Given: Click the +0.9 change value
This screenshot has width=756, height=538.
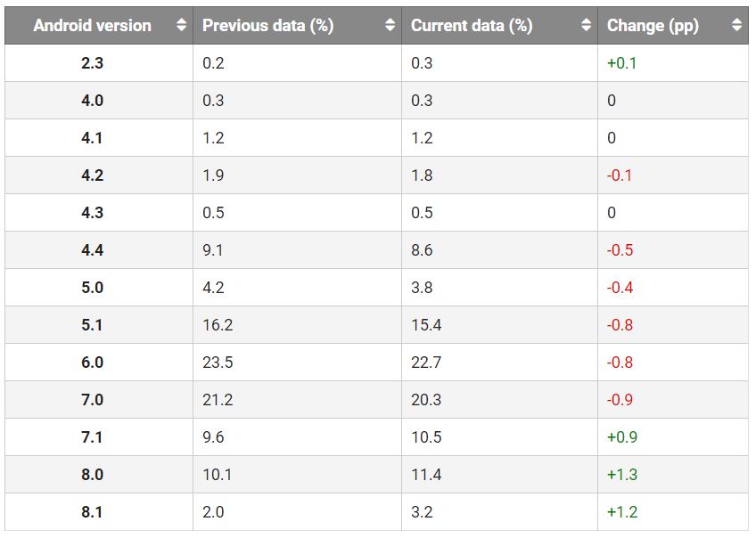Looking at the screenshot, I should point(622,437).
